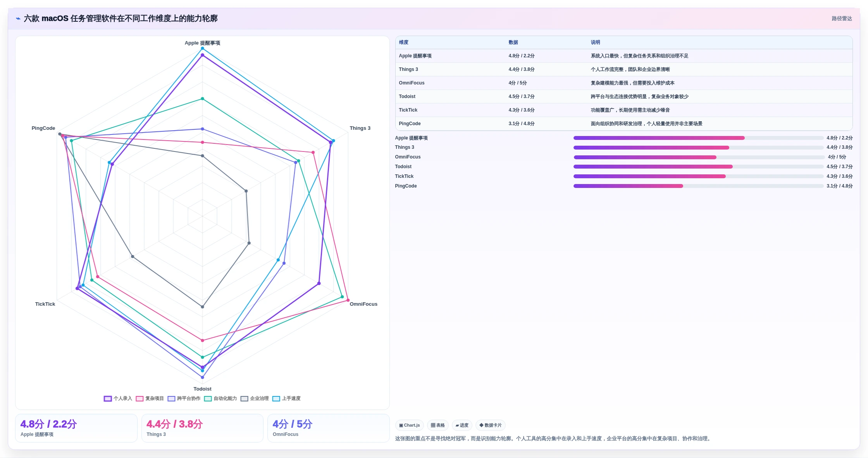Toggle the 自动化能力 legend series
Screen dimensions: 868x458
coord(220,398)
